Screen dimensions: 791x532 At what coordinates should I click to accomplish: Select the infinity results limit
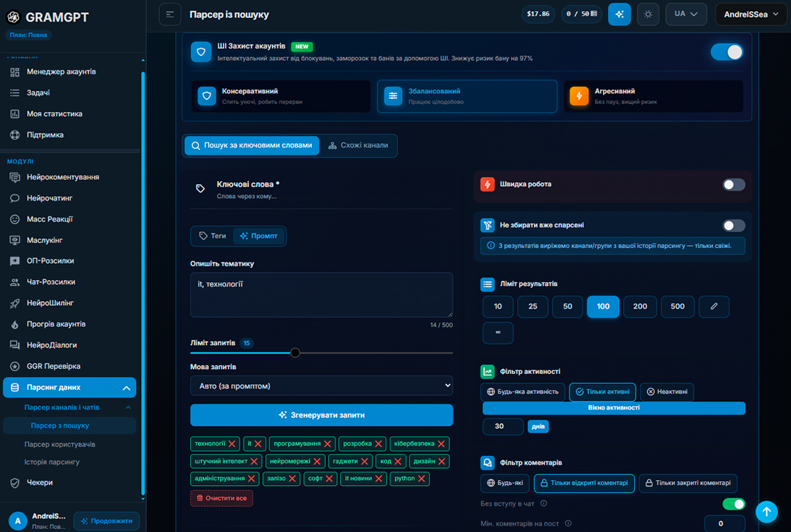click(x=498, y=332)
